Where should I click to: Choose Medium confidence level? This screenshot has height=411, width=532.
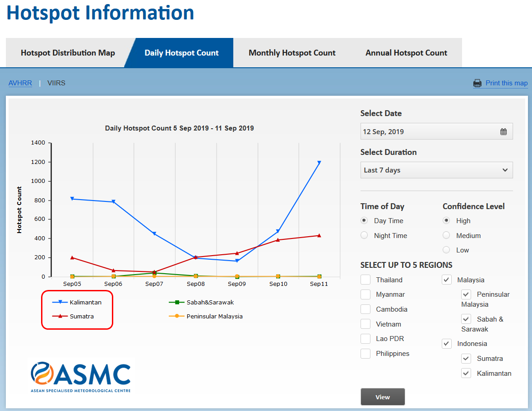tap(446, 235)
